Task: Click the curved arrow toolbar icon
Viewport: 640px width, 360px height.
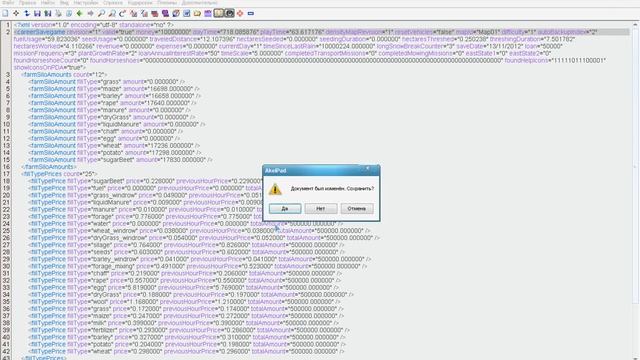Action: pyautogui.click(x=122, y=13)
